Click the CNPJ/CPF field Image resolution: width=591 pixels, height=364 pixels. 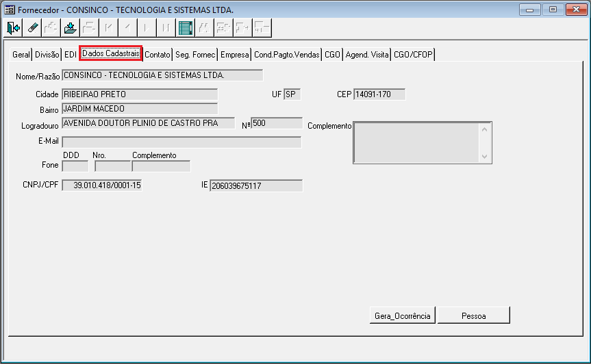click(102, 185)
